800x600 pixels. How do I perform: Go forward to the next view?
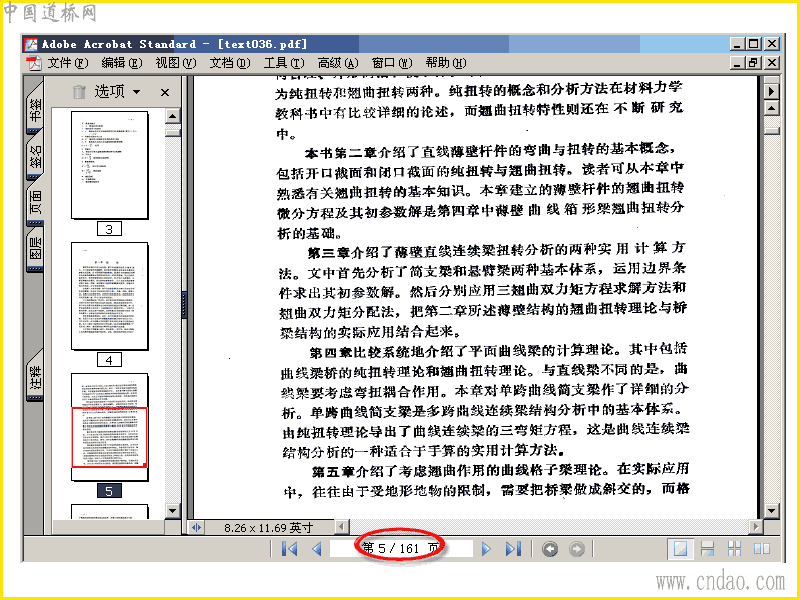pyautogui.click(x=577, y=549)
